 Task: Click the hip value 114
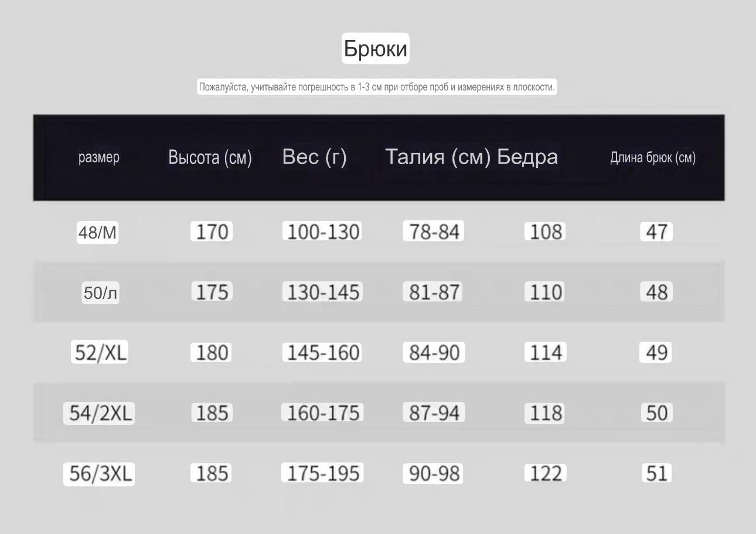(x=545, y=352)
